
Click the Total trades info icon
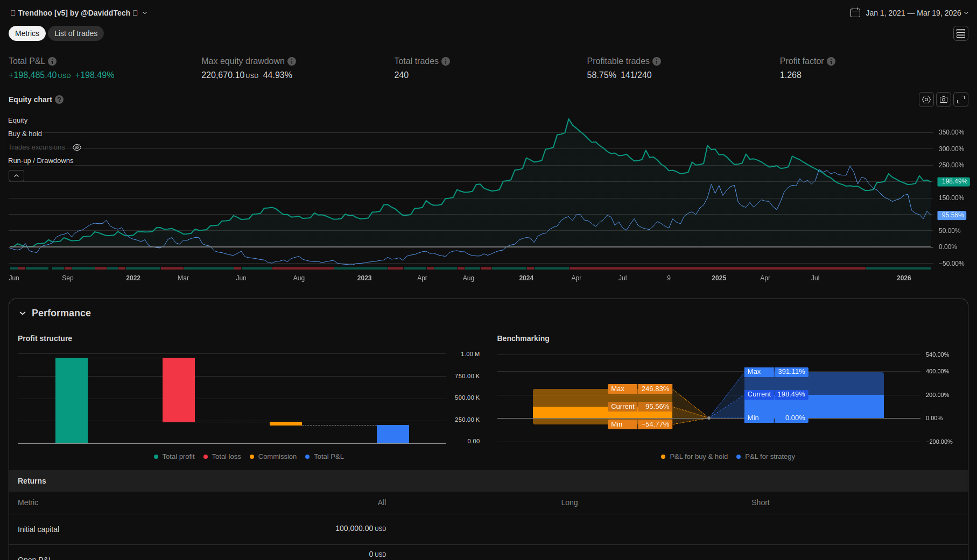click(x=446, y=61)
